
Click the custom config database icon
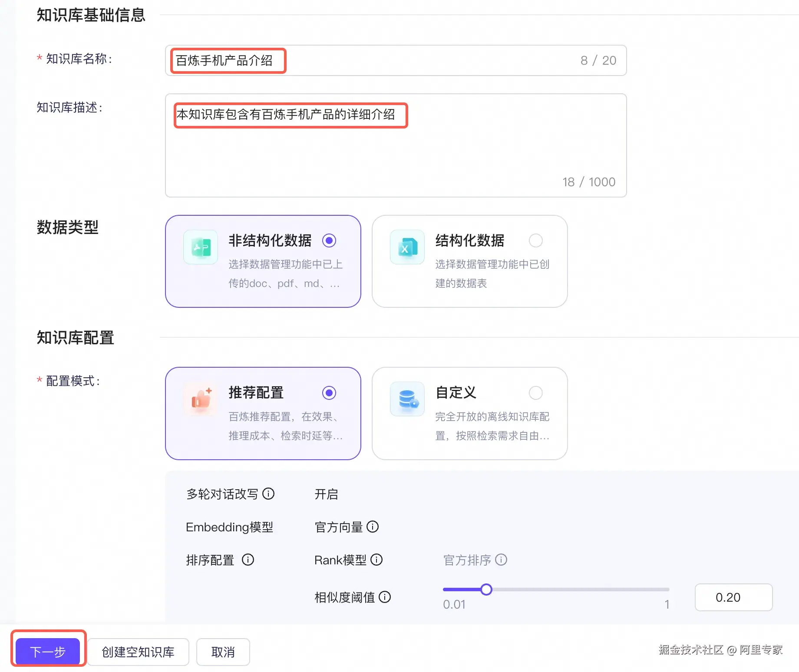(407, 399)
